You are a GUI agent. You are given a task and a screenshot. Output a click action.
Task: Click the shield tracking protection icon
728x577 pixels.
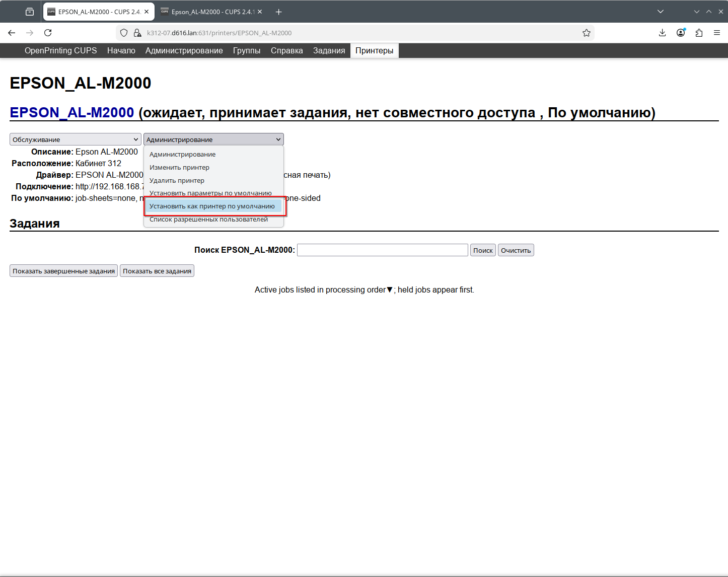pos(124,33)
